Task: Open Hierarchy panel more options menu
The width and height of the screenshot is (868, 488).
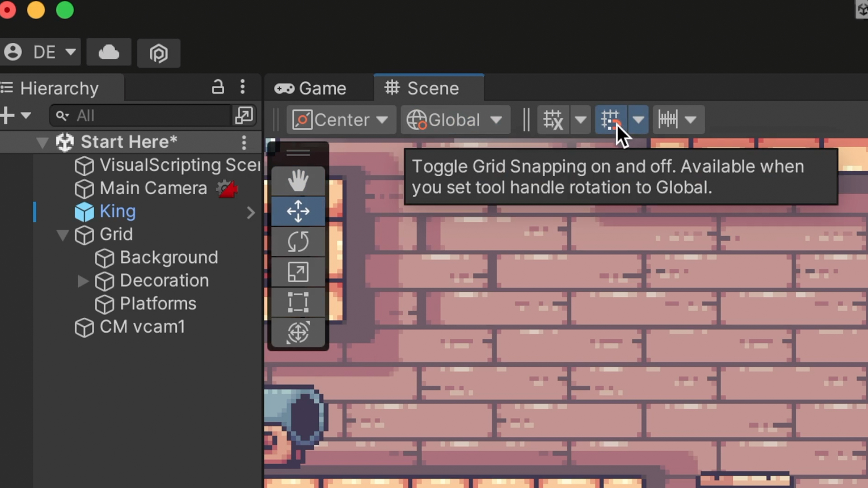Action: click(x=243, y=87)
